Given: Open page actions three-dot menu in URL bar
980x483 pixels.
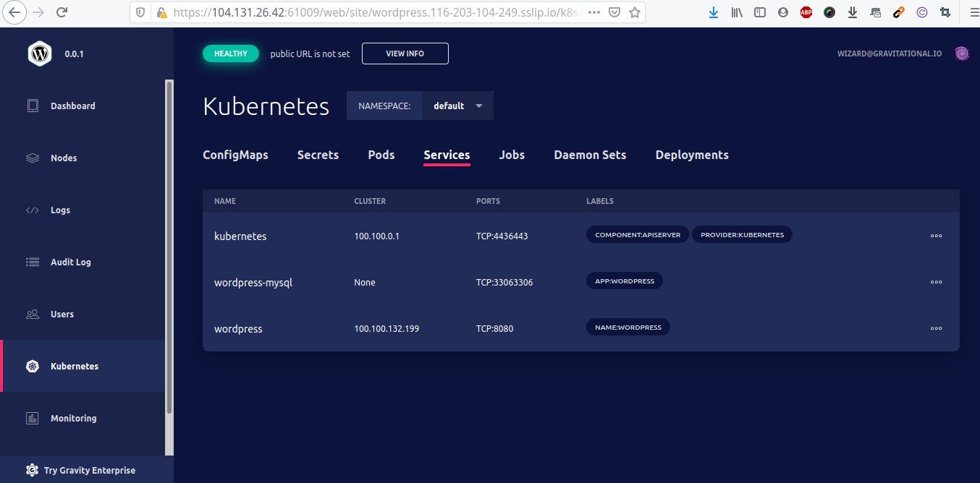Looking at the screenshot, I should point(594,12).
